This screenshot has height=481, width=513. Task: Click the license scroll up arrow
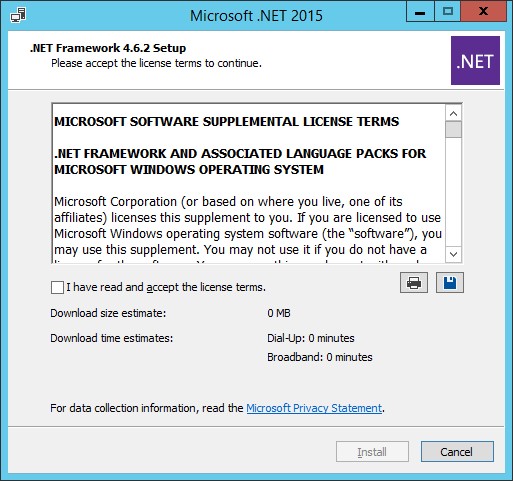(x=453, y=113)
